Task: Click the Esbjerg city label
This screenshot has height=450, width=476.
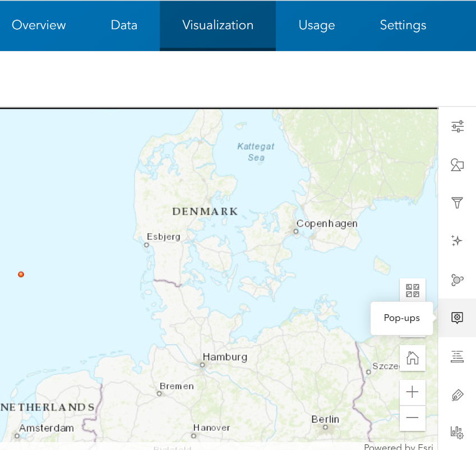Action: click(164, 237)
